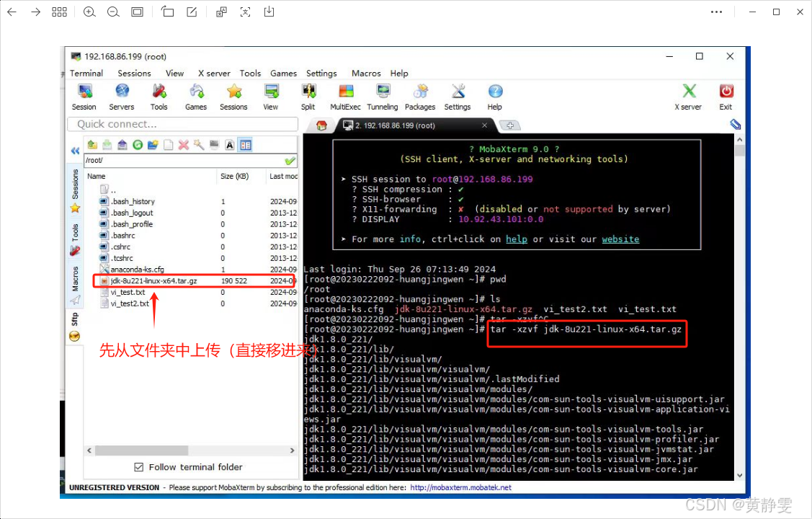Refresh the SFTP folder with green icon
This screenshot has width=812, height=519.
[x=138, y=145]
